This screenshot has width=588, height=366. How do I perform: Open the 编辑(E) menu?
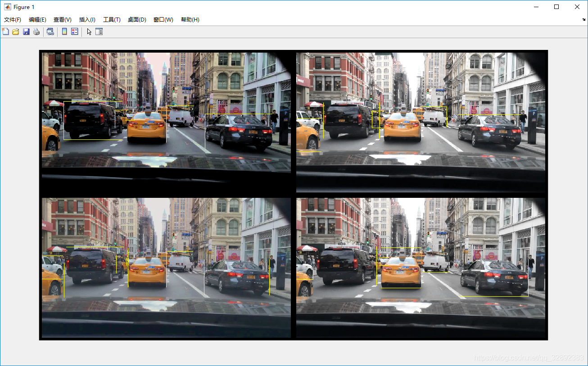pos(37,20)
